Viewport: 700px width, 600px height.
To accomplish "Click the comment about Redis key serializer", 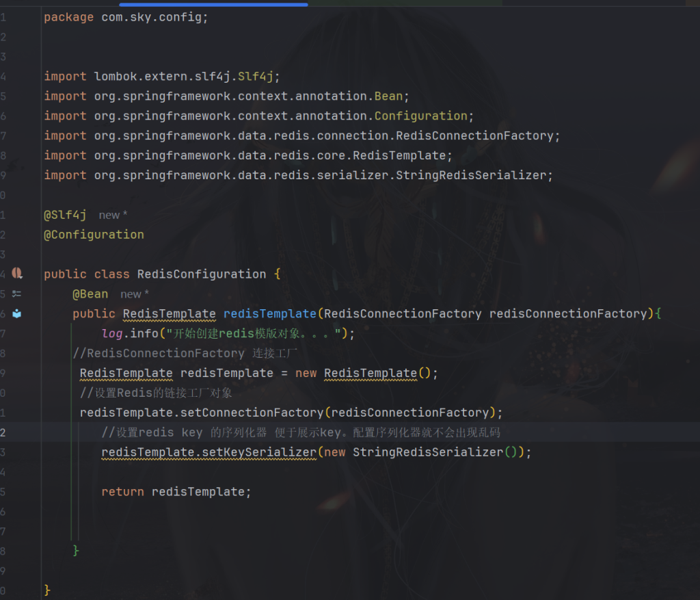I will tap(301, 432).
